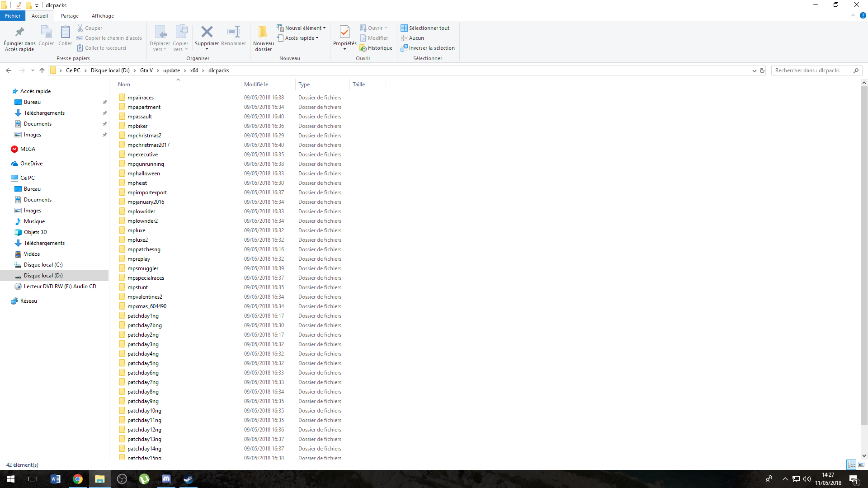Click Sélectionner tout
Viewport: 868px width, 488px height.
pos(425,28)
